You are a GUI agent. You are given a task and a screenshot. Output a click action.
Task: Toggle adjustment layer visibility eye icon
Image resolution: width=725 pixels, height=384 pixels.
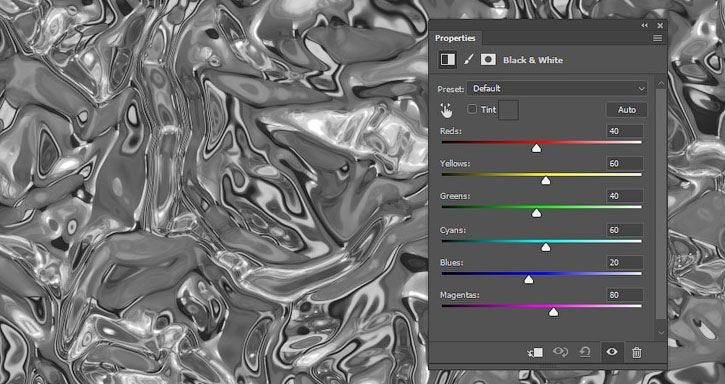612,352
